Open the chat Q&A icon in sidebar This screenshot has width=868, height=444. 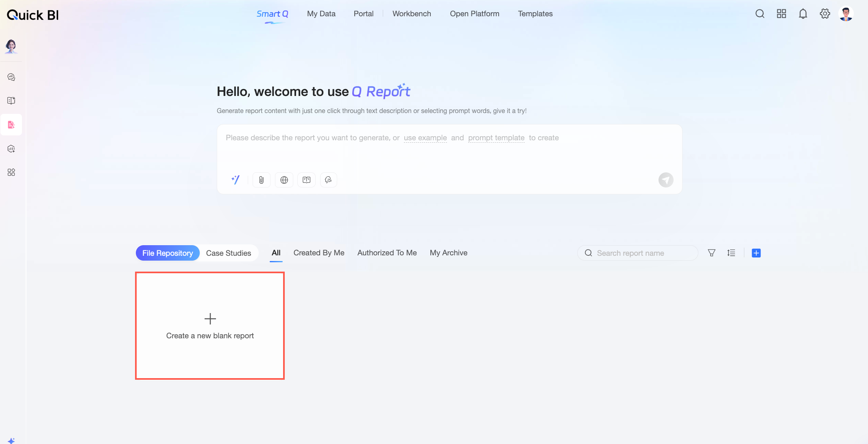click(x=11, y=77)
